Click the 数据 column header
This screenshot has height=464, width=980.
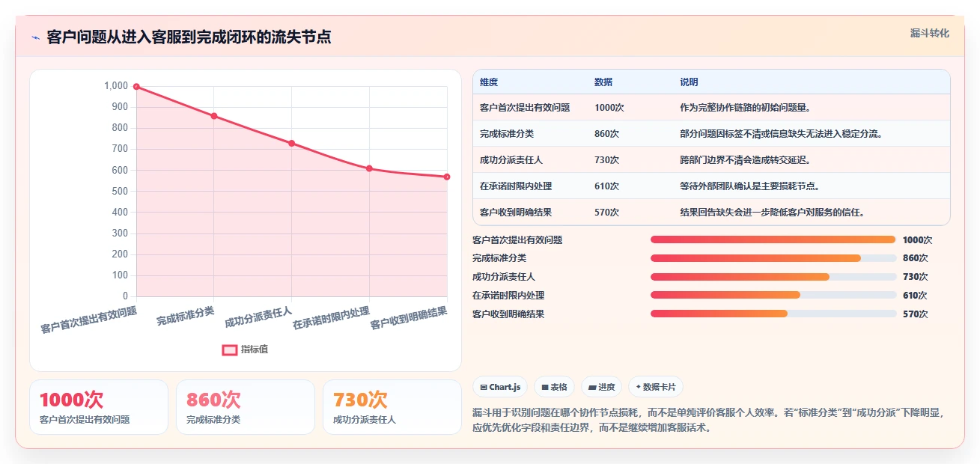tap(603, 82)
